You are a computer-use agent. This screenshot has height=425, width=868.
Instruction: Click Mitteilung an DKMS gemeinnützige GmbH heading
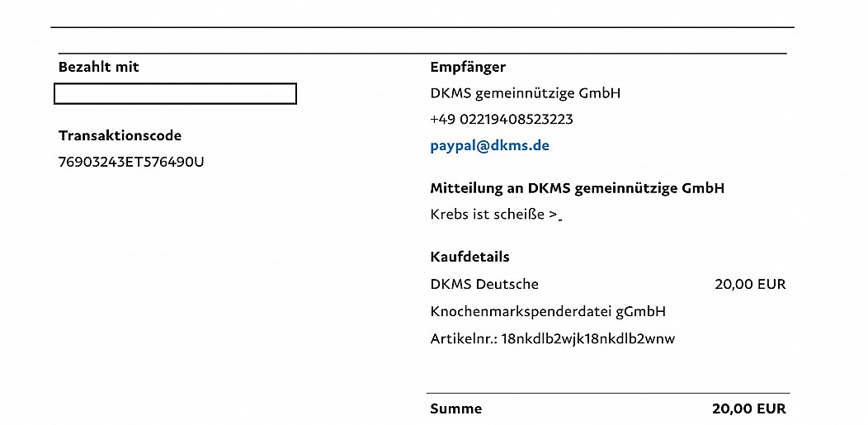pyautogui.click(x=577, y=189)
